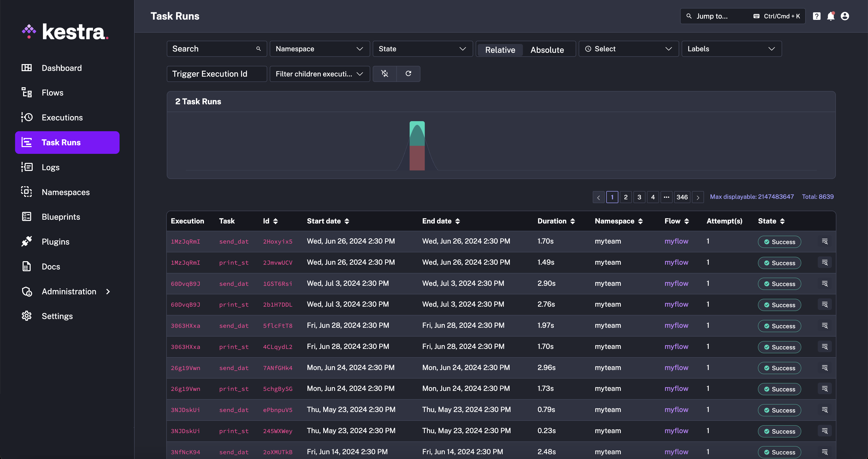Open the help icon in the top bar
Image resolution: width=868 pixels, height=459 pixels.
pyautogui.click(x=817, y=16)
